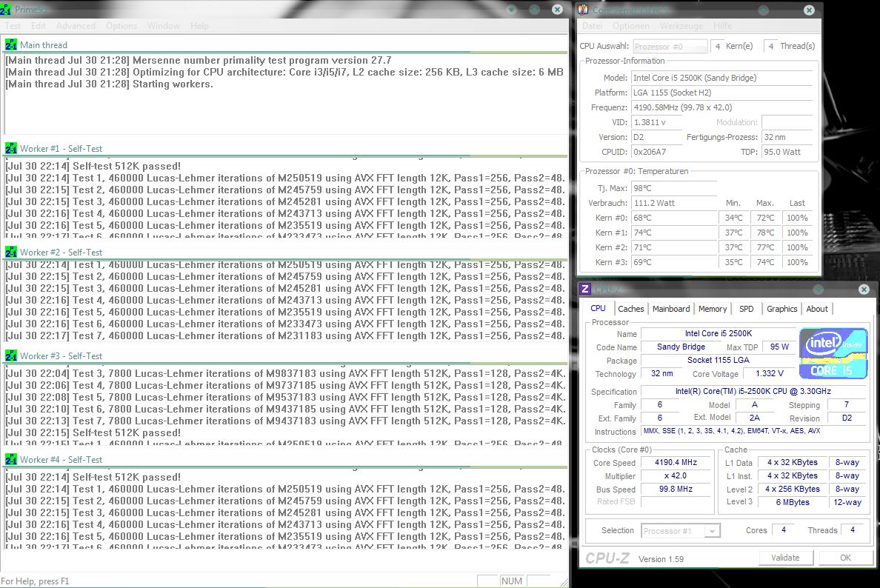This screenshot has width=880, height=588.
Task: Click Core Temp title bar icon
Action: tap(584, 10)
